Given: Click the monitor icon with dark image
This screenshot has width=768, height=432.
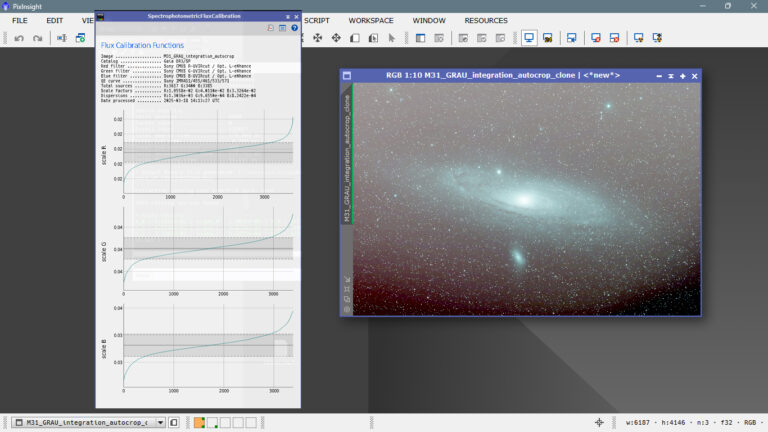Looking at the screenshot, I should [x=548, y=38].
